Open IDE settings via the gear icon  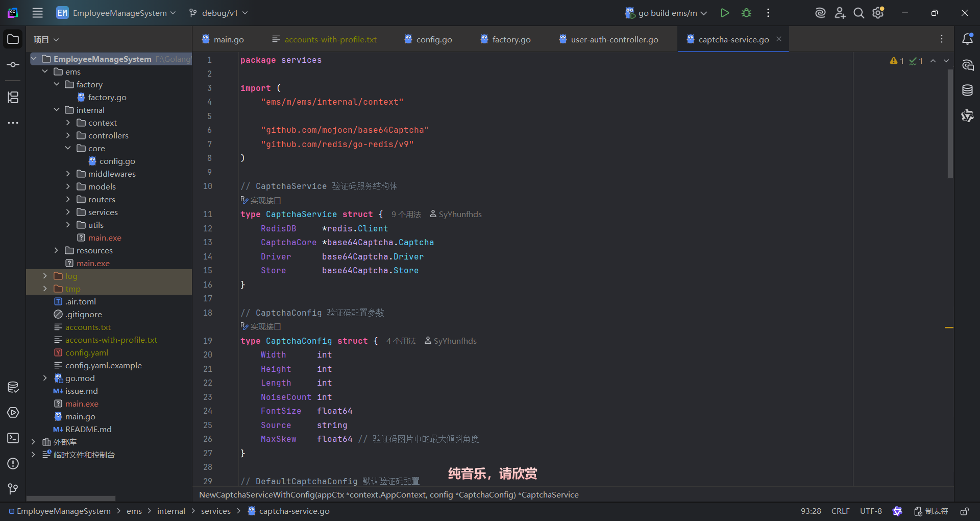(878, 13)
